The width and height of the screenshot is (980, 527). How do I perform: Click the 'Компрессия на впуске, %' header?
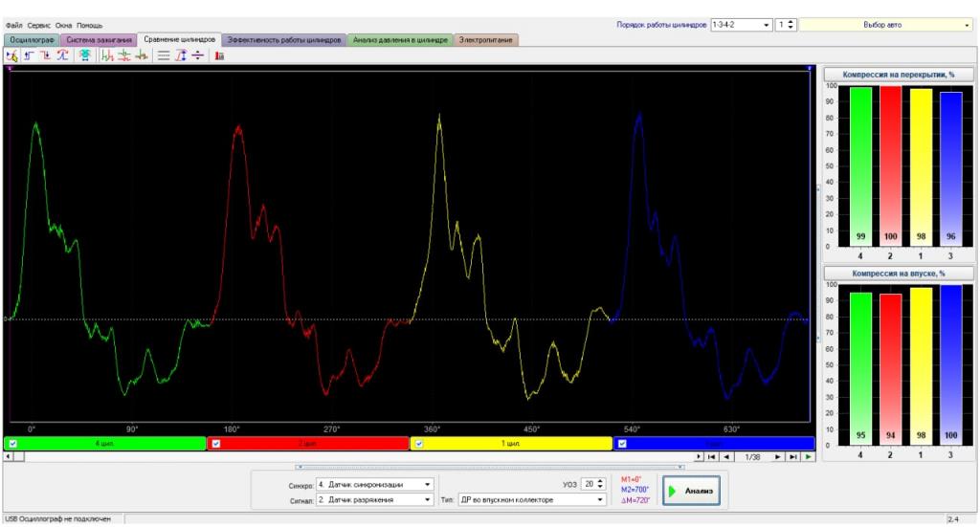(x=898, y=274)
